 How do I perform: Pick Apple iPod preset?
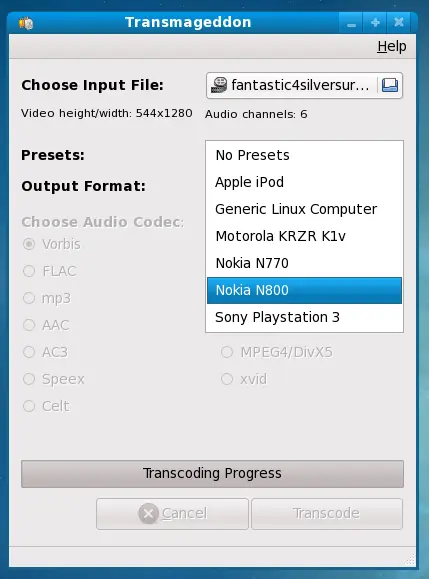(304, 182)
